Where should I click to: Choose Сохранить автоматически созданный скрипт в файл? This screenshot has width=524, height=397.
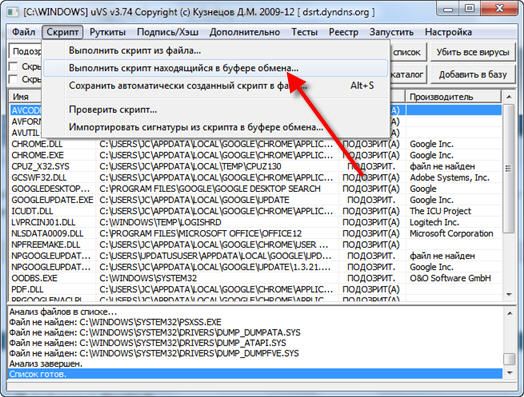pos(216,86)
